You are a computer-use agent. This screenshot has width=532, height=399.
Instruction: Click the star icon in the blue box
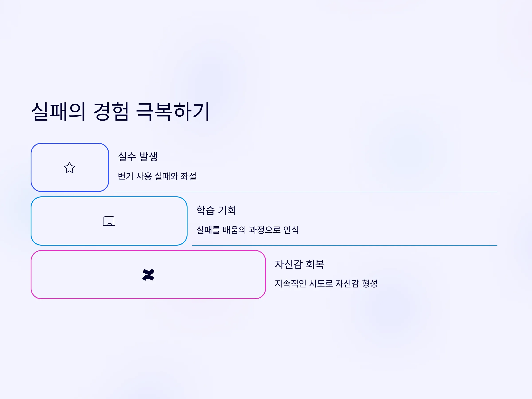pos(70,168)
